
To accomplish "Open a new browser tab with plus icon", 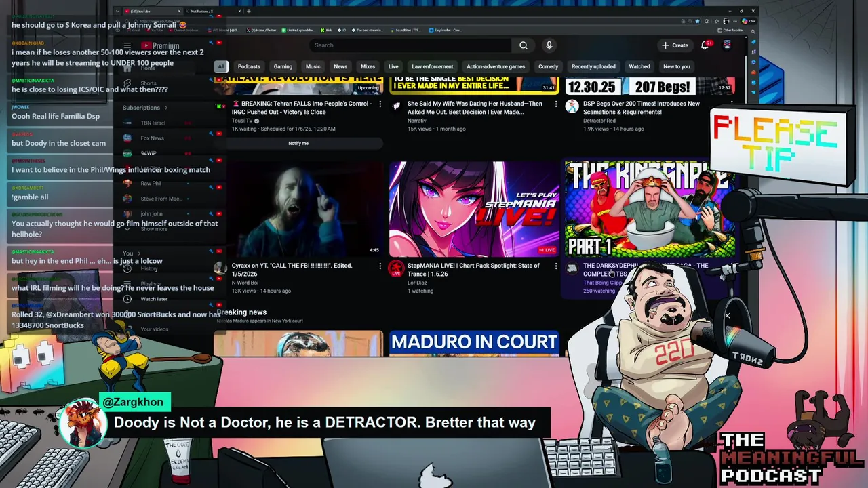I will pyautogui.click(x=248, y=11).
